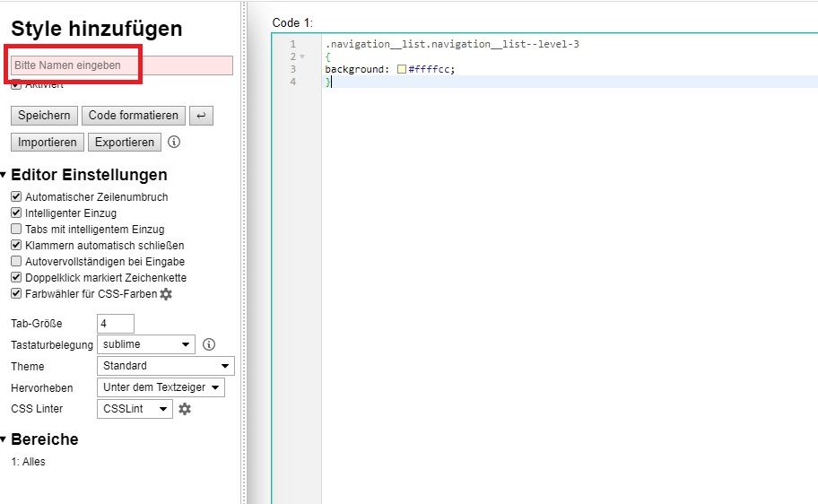Open color picker settings gear icon
The image size is (818, 504).
point(166,294)
